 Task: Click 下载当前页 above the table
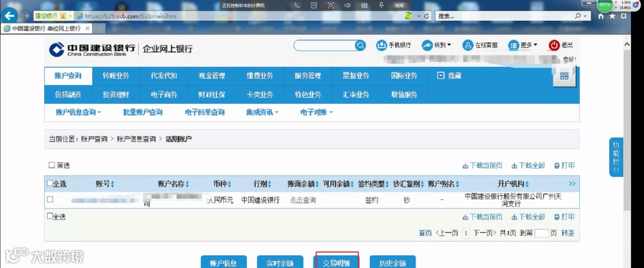point(482,166)
